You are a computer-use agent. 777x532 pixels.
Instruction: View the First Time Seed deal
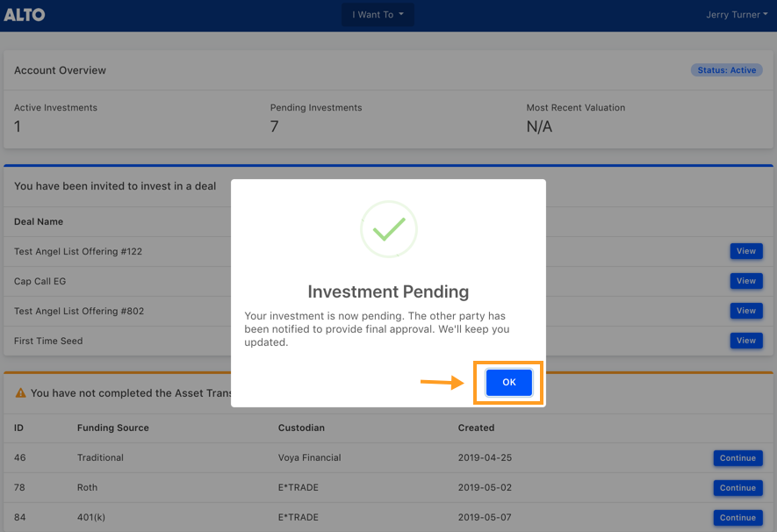tap(745, 341)
